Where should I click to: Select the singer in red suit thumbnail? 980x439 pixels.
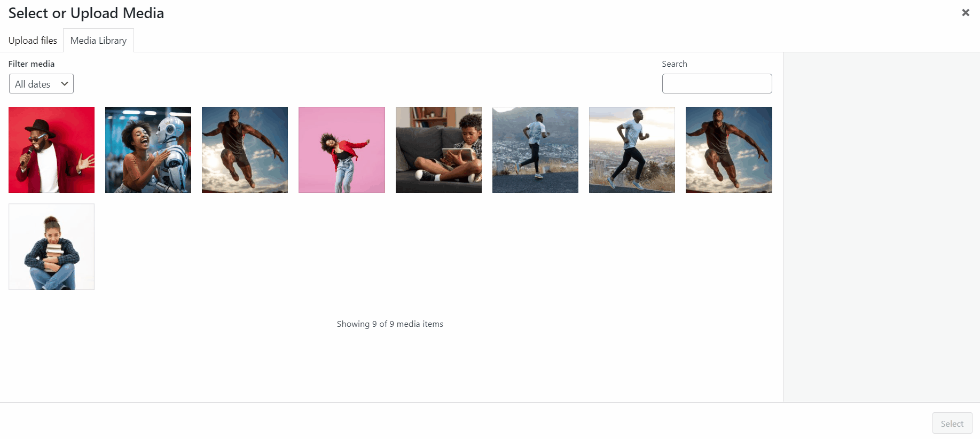(51, 150)
